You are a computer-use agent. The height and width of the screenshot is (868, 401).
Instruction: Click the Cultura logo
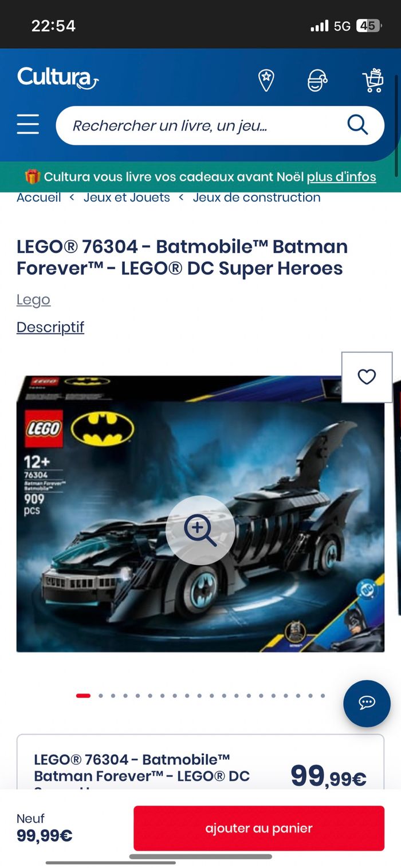pyautogui.click(x=58, y=78)
